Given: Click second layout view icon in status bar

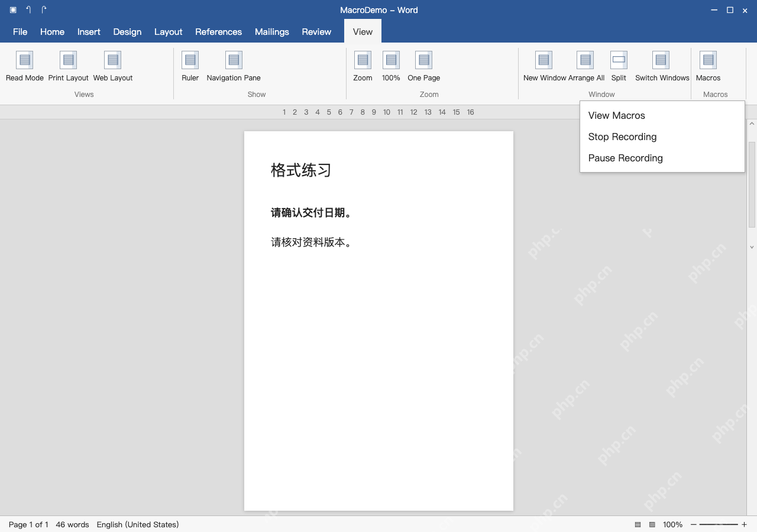Looking at the screenshot, I should click(x=652, y=524).
